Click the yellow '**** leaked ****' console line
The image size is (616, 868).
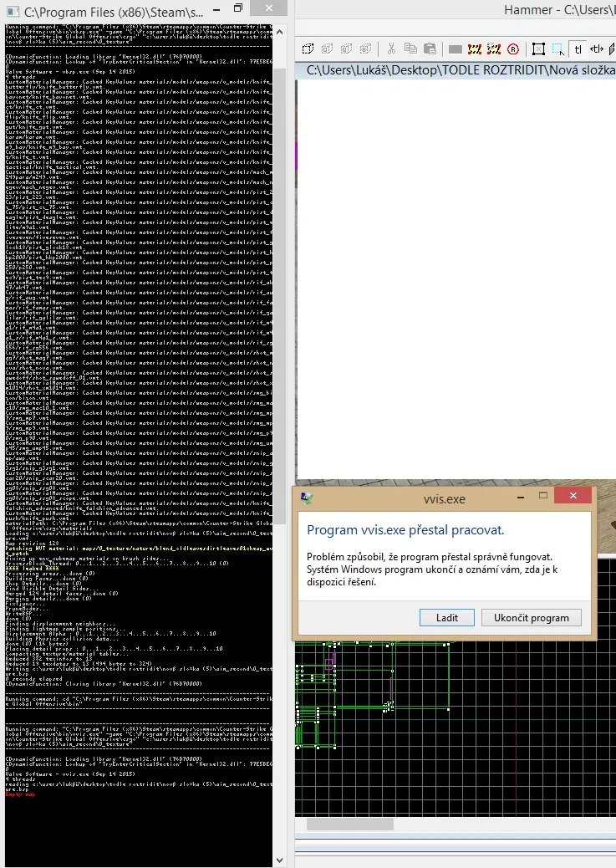(x=32, y=568)
